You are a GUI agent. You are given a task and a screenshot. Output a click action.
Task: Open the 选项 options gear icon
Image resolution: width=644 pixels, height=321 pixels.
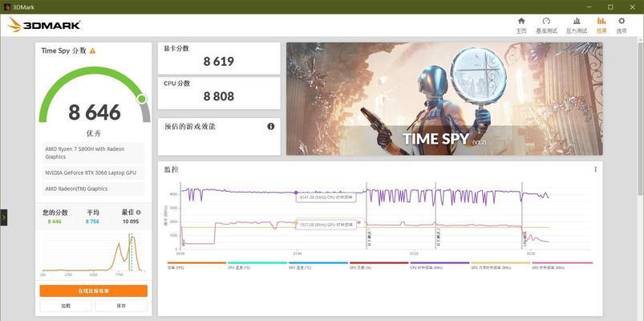622,21
